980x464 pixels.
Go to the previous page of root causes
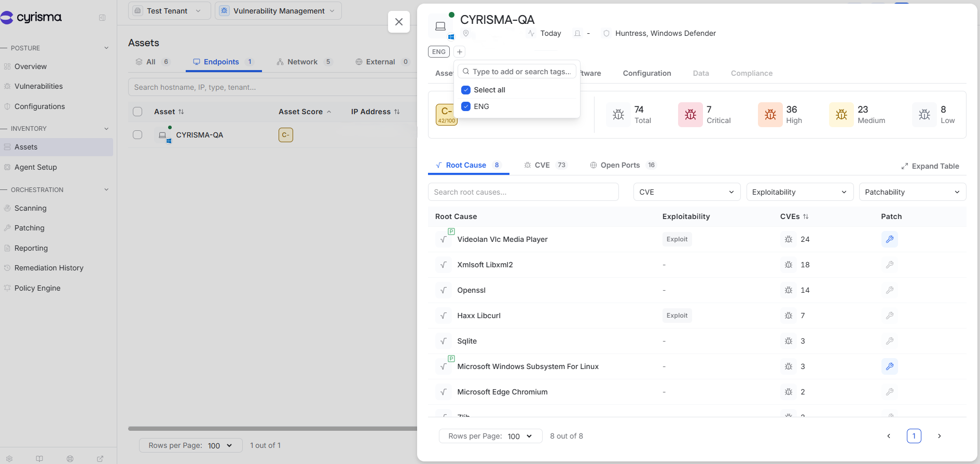click(x=889, y=436)
